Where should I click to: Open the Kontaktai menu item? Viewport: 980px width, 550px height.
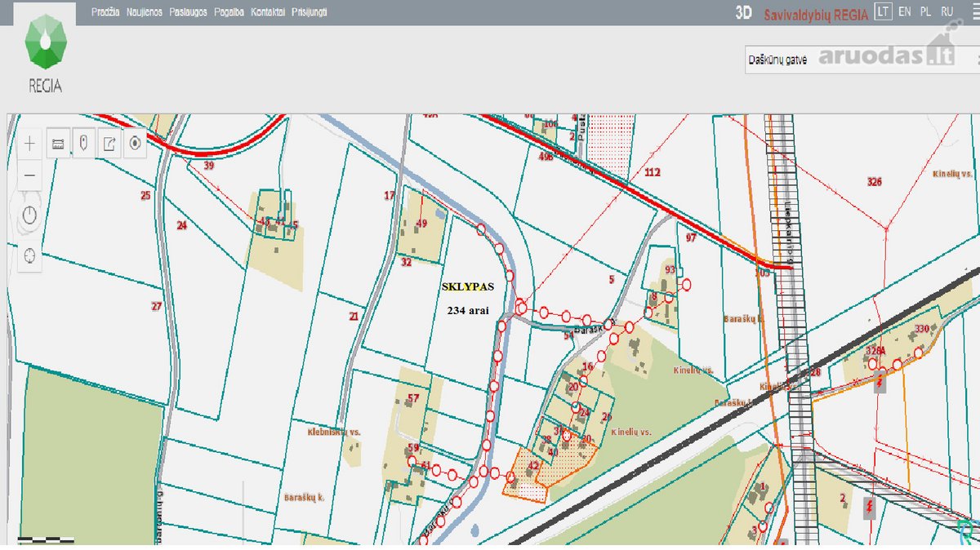pos(268,12)
